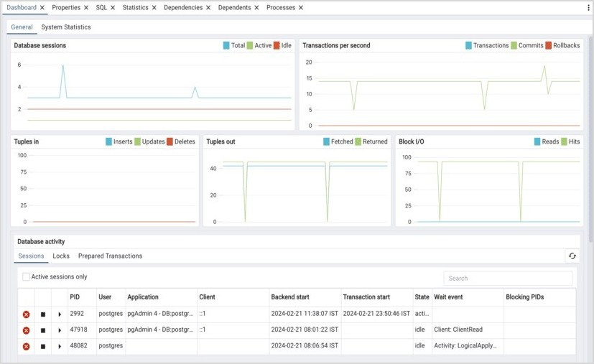Click the Inserts blue legend swatch

point(109,141)
